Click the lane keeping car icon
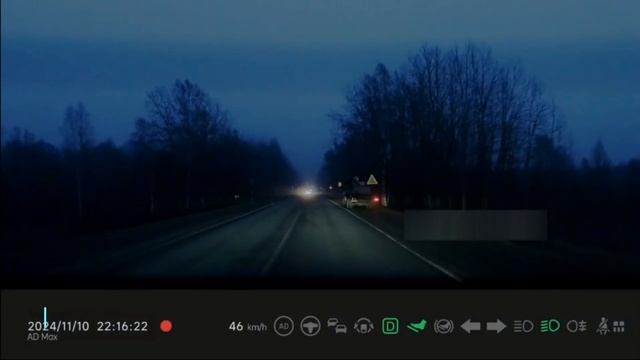640x360 pixels. [364, 326]
